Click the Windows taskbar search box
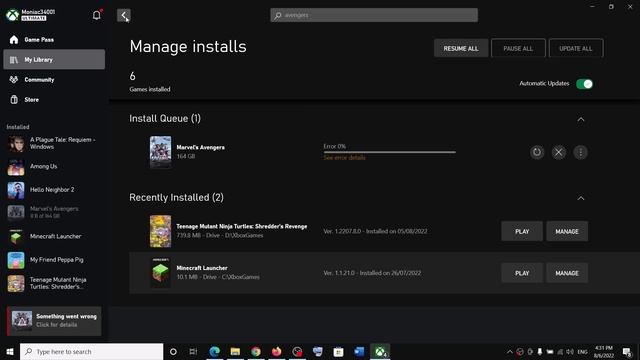The width and height of the screenshot is (640, 360). [91, 351]
